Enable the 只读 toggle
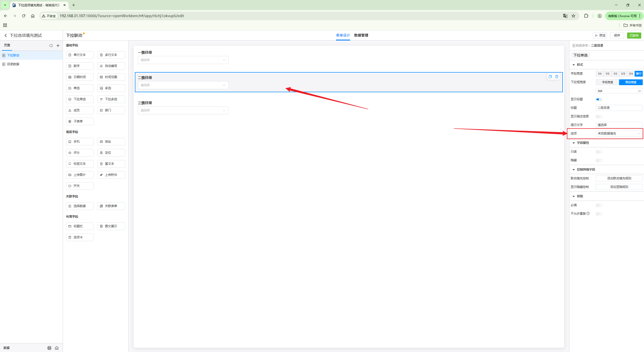This screenshot has height=352, width=644. [x=599, y=152]
